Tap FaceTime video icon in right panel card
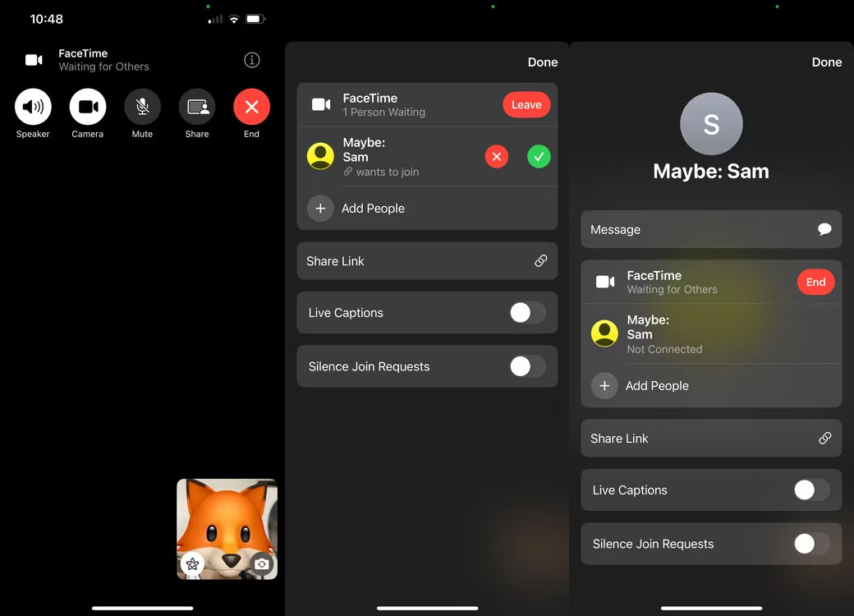The image size is (854, 616). 605,282
